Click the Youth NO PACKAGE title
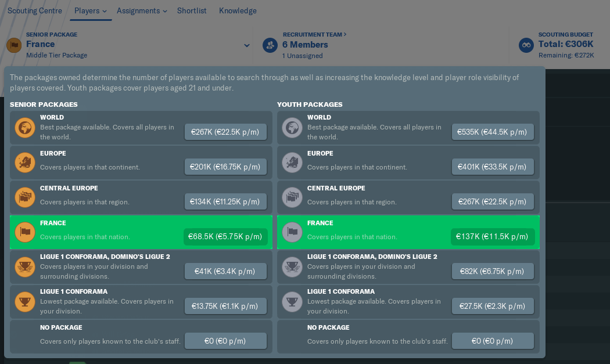Image resolution: width=610 pixels, height=364 pixels. tap(328, 327)
